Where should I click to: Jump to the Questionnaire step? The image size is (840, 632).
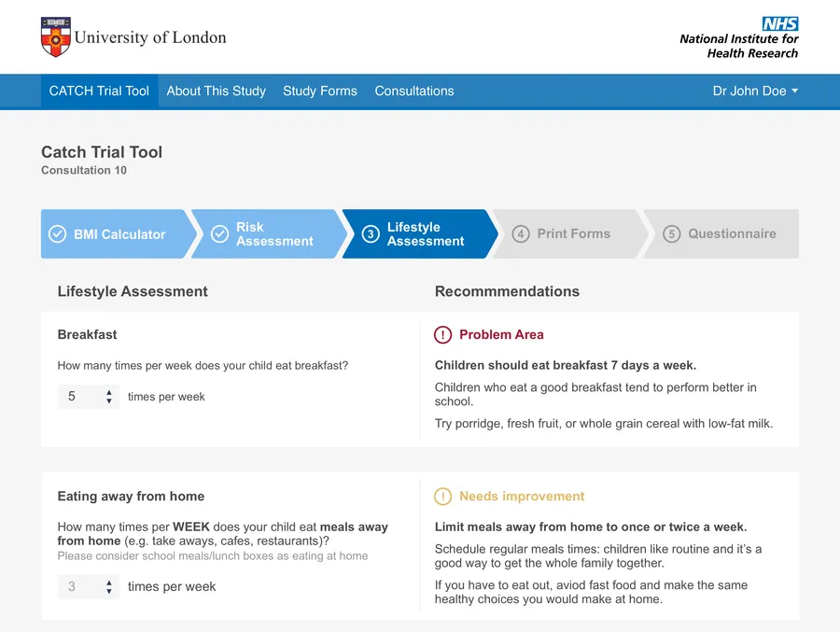pos(732,234)
